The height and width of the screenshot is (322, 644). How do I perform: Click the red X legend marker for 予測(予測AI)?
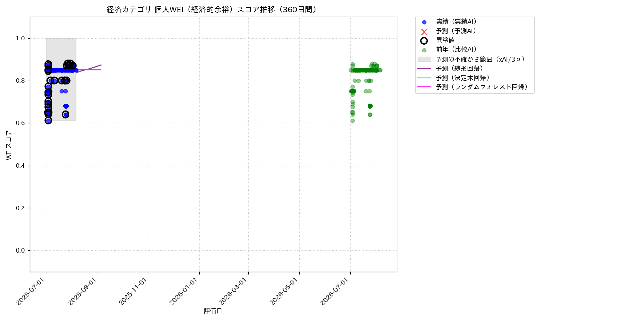pyautogui.click(x=424, y=31)
